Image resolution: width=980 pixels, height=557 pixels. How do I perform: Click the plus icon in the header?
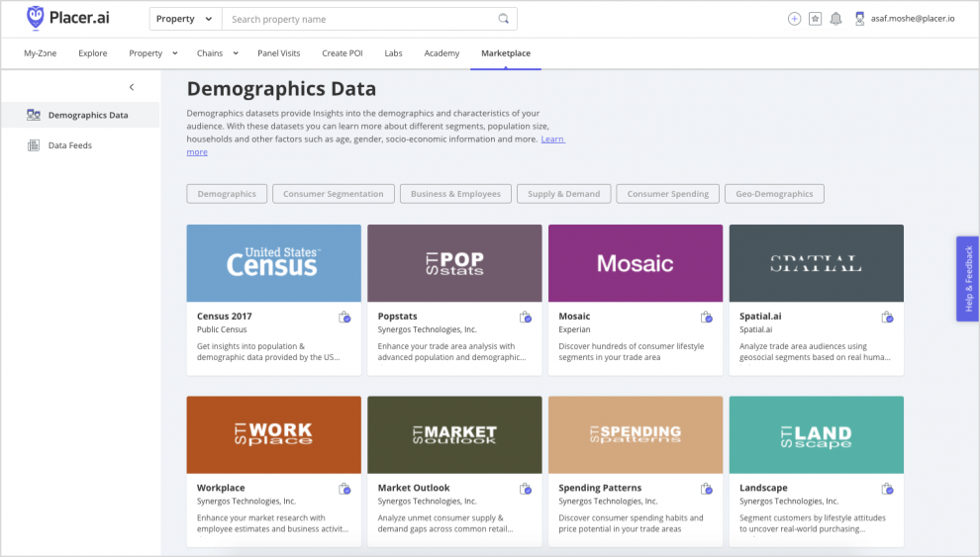tap(794, 19)
